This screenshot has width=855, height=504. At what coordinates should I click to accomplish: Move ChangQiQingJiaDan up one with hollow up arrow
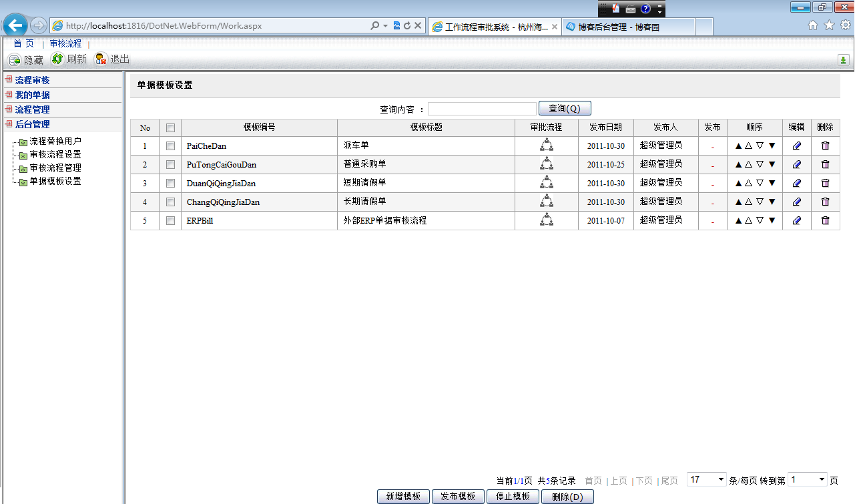[x=749, y=202]
